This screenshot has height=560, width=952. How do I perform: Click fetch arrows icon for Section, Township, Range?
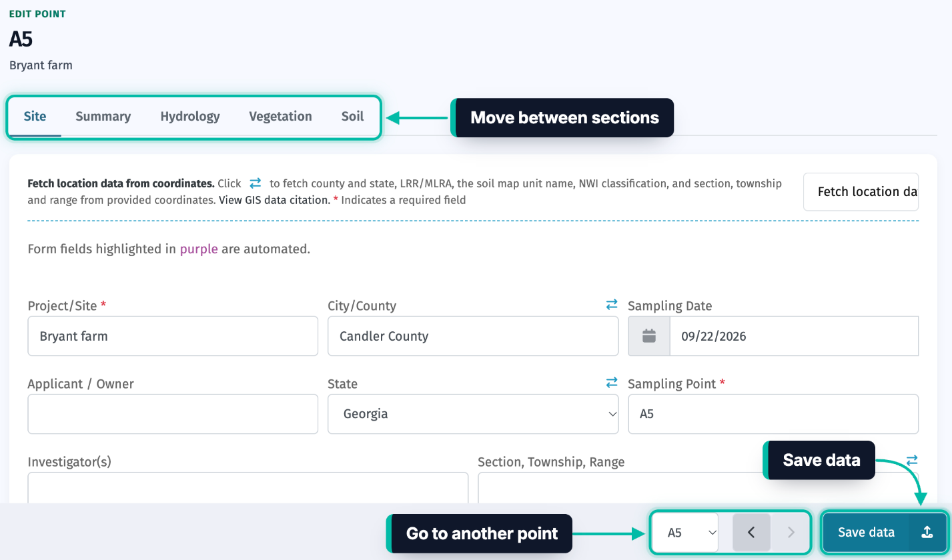(x=912, y=461)
